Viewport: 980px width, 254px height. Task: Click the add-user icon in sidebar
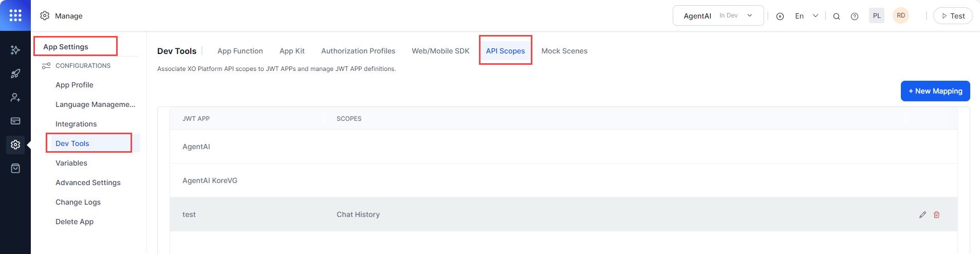coord(15,97)
